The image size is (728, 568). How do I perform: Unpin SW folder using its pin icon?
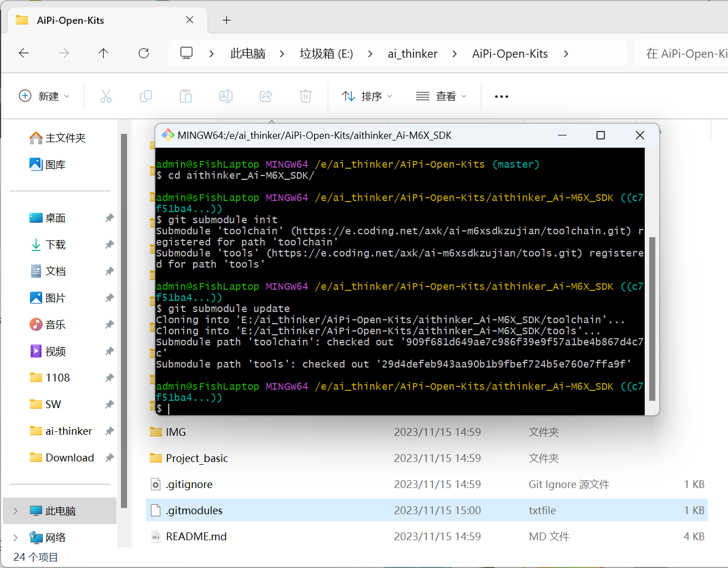109,405
